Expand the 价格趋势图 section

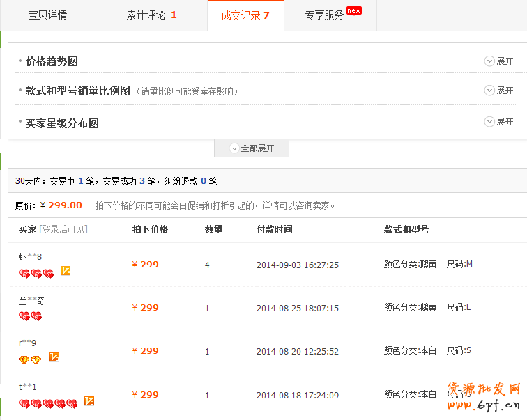click(x=498, y=61)
